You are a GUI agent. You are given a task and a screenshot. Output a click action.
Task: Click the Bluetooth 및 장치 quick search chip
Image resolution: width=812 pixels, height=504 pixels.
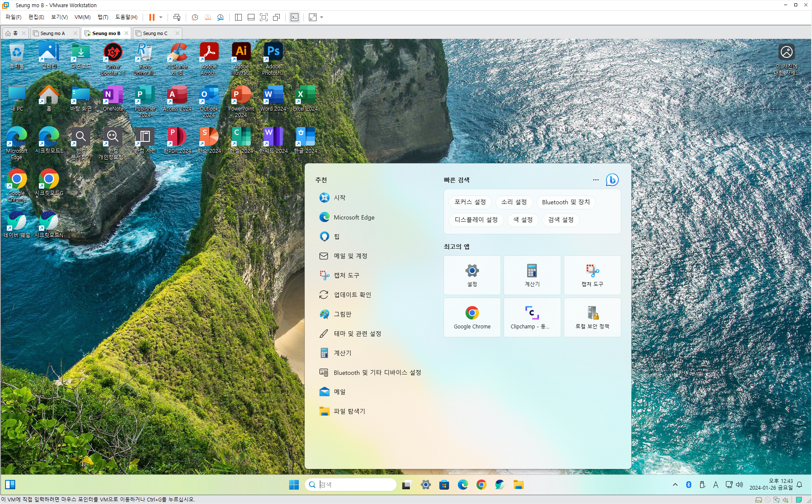coord(566,202)
